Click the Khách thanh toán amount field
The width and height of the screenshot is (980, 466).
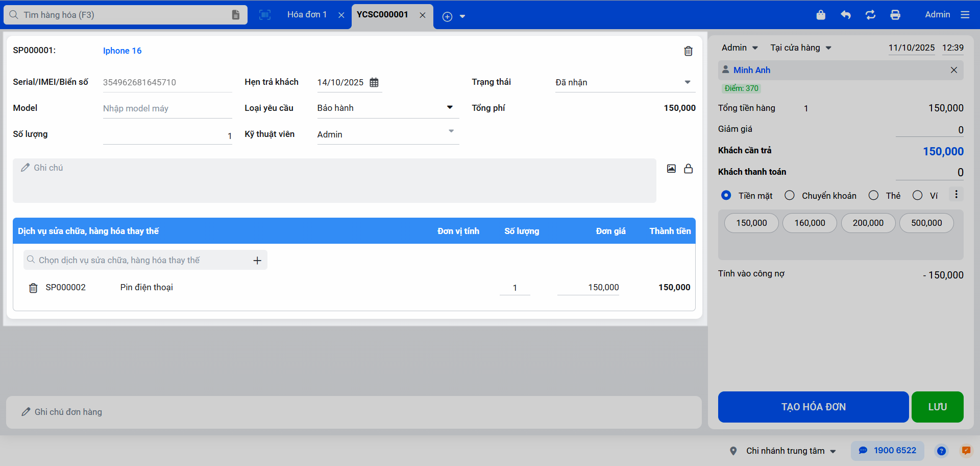pyautogui.click(x=929, y=172)
